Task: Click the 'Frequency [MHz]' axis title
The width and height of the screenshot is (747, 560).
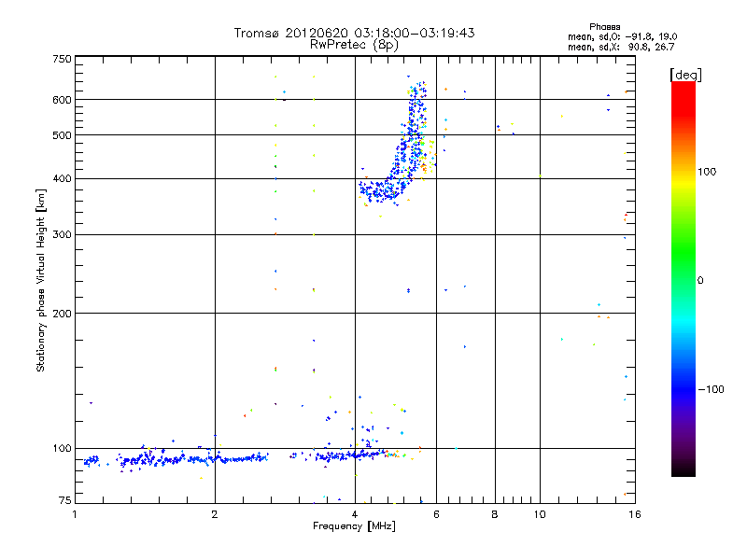Action: coord(354,526)
